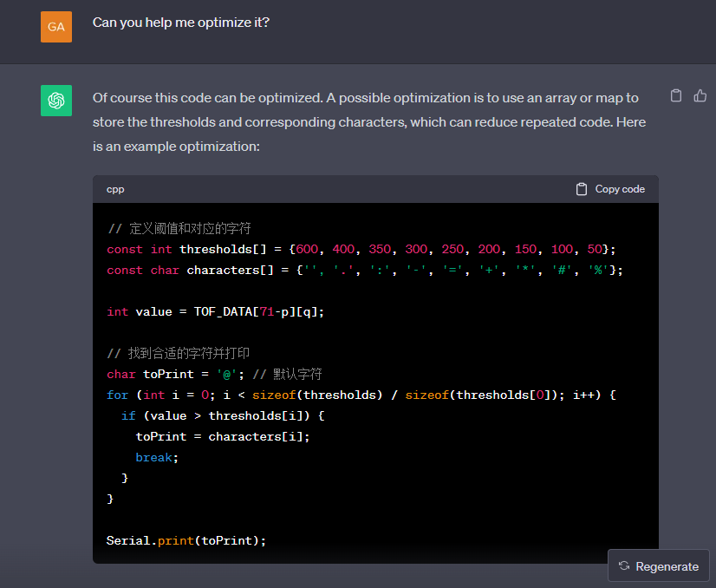This screenshot has width=716, height=588.
Task: Click the 'toPrint = characters[i];' line
Action: tap(223, 437)
